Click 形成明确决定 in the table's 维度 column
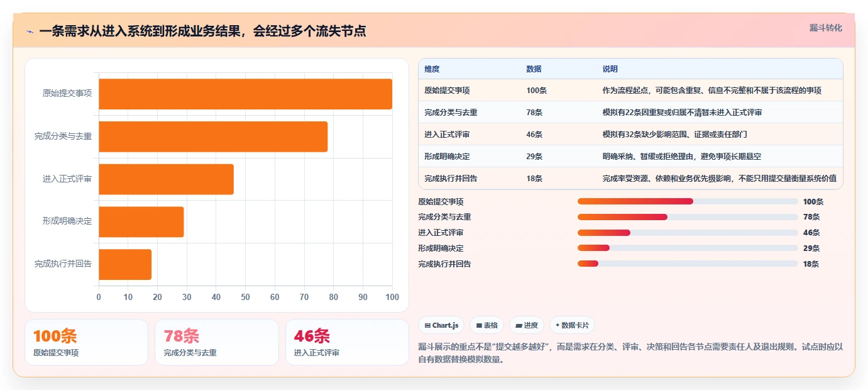The width and height of the screenshot is (868, 390). pos(447,157)
